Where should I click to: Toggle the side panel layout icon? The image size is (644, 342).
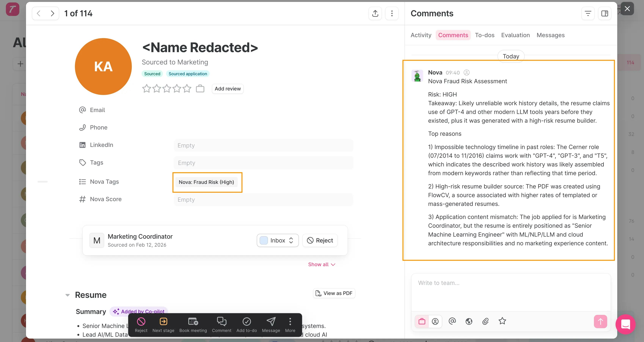click(x=605, y=13)
